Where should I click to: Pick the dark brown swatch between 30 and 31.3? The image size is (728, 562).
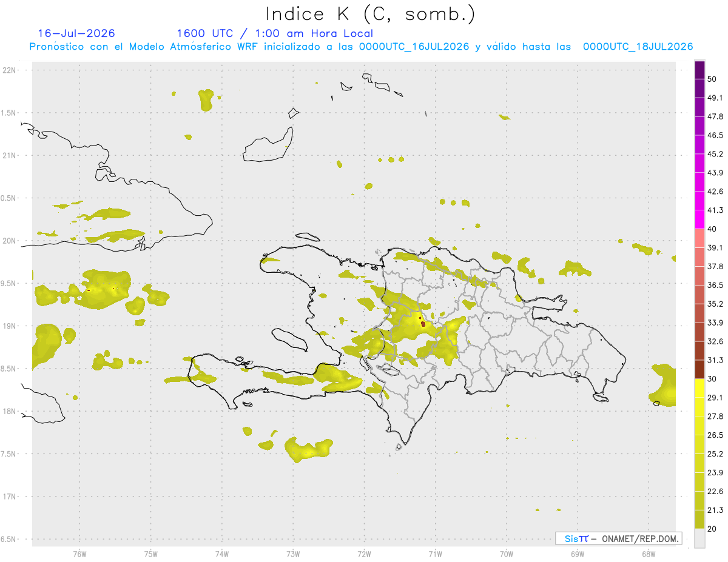tap(699, 369)
